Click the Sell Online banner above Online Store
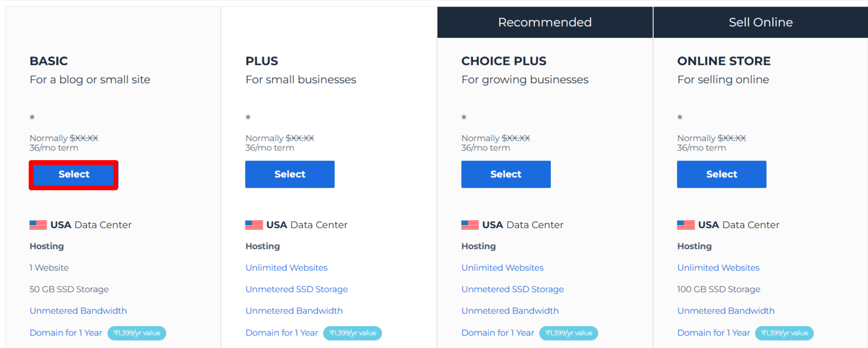The height and width of the screenshot is (348, 868). pyautogui.click(x=760, y=22)
